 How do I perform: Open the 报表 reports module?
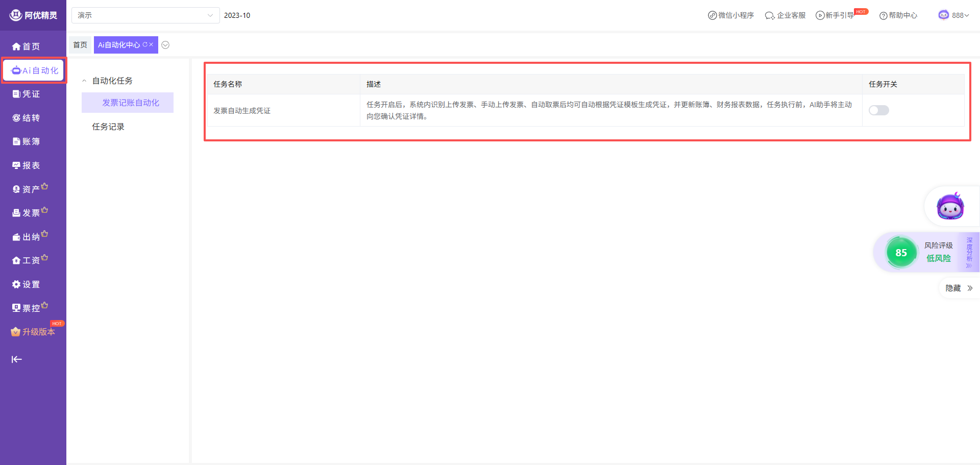[x=27, y=165]
